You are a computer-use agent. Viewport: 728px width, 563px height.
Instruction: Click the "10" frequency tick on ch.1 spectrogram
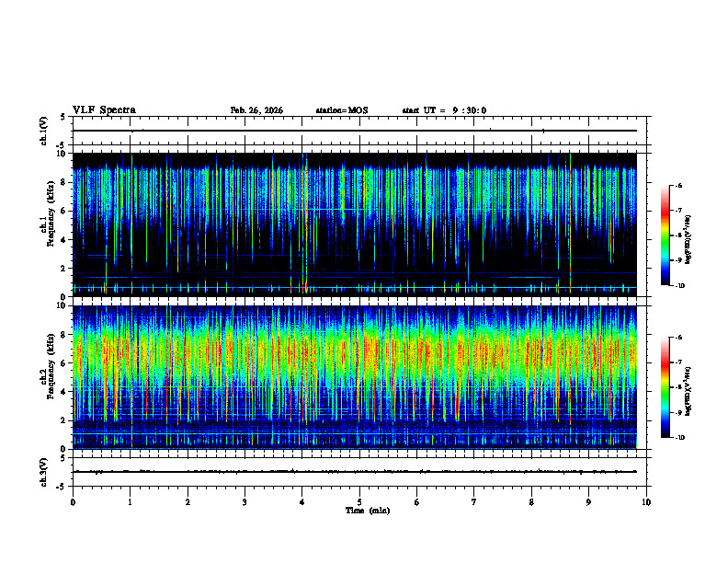tap(63, 154)
